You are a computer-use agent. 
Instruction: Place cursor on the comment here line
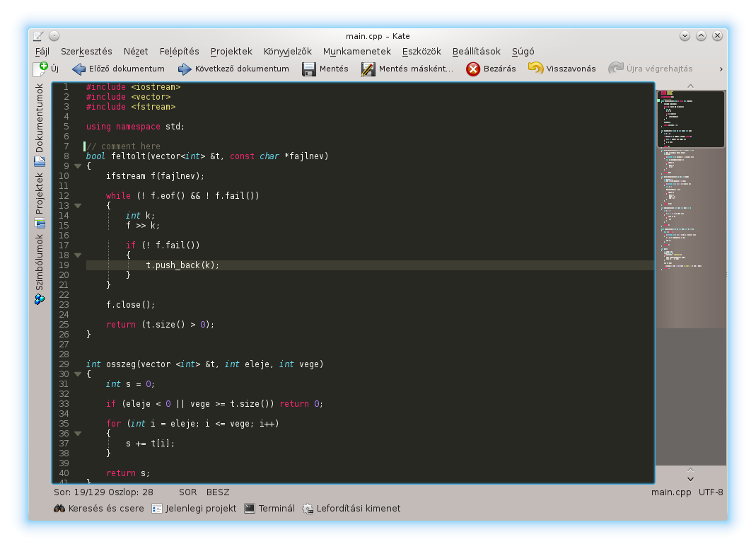(x=123, y=146)
